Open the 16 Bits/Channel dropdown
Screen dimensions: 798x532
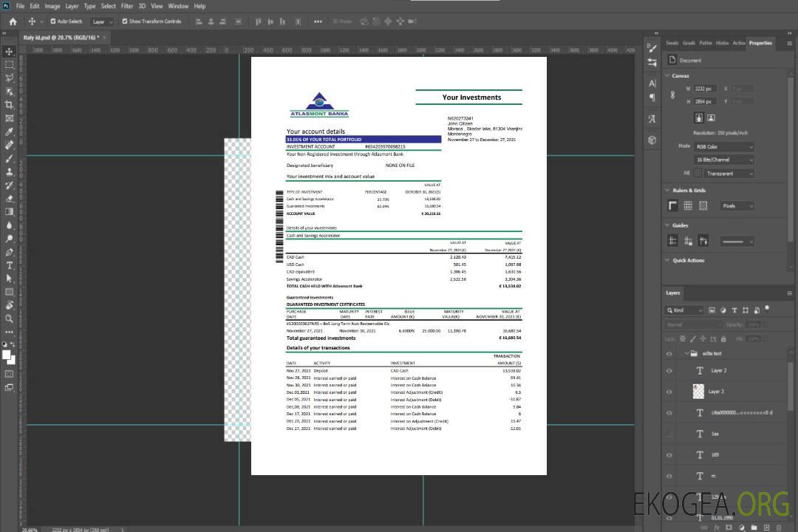click(723, 160)
